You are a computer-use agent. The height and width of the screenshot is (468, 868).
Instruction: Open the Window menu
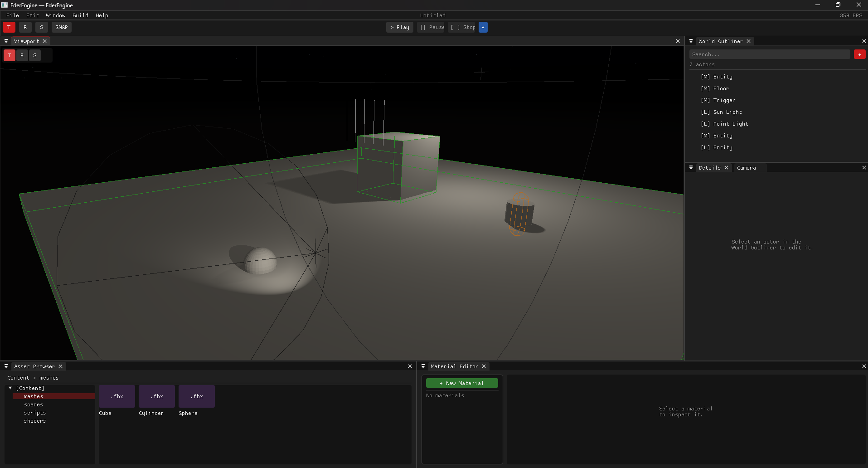tap(56, 15)
